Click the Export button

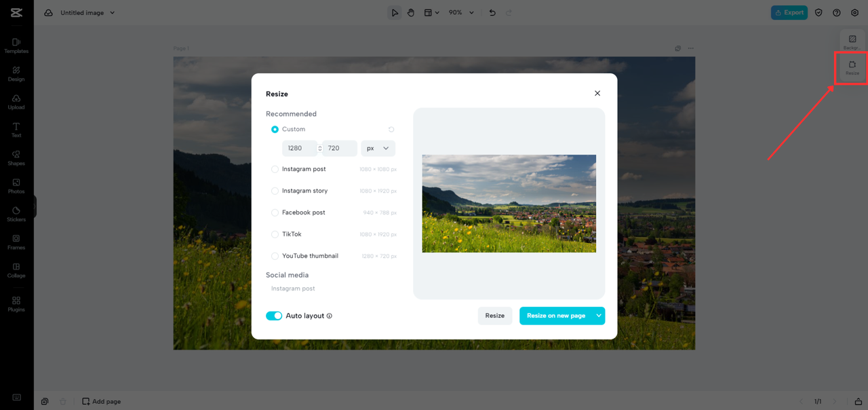pos(789,13)
